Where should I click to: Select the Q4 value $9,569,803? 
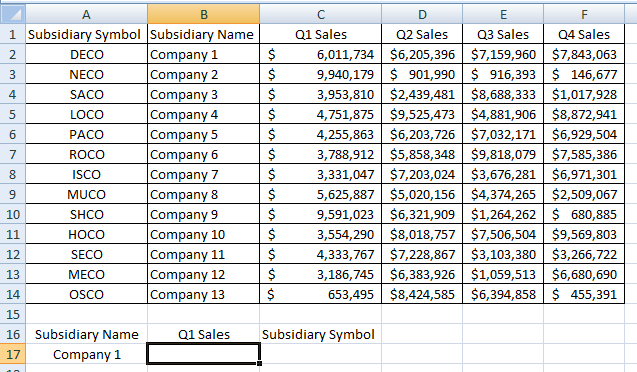pos(584,234)
